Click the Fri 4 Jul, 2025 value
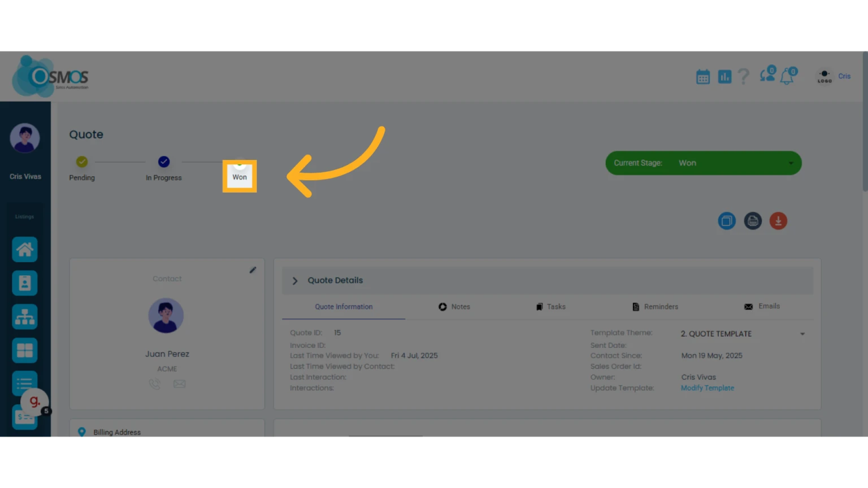This screenshot has height=488, width=868. pos(414,356)
